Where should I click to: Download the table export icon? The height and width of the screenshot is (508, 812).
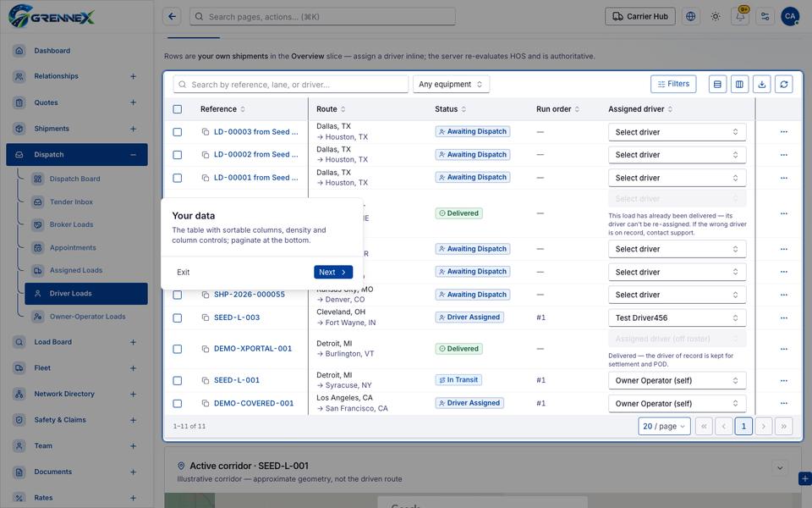tap(762, 84)
